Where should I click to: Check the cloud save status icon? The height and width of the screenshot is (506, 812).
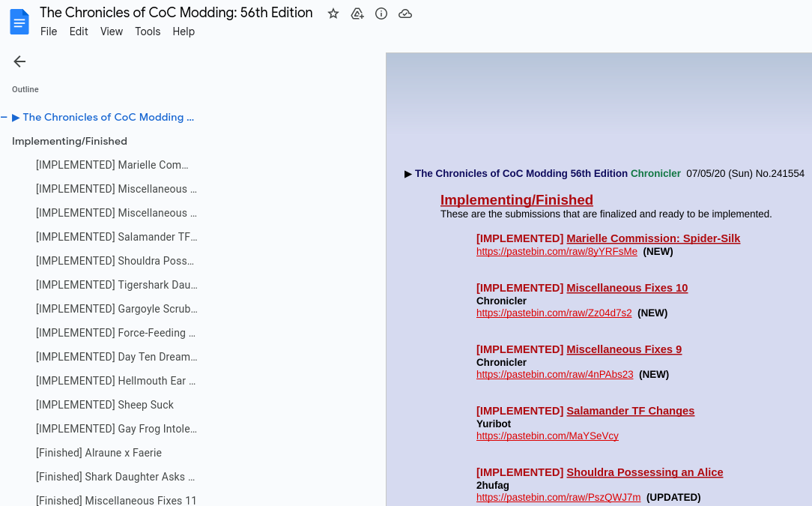coord(405,13)
